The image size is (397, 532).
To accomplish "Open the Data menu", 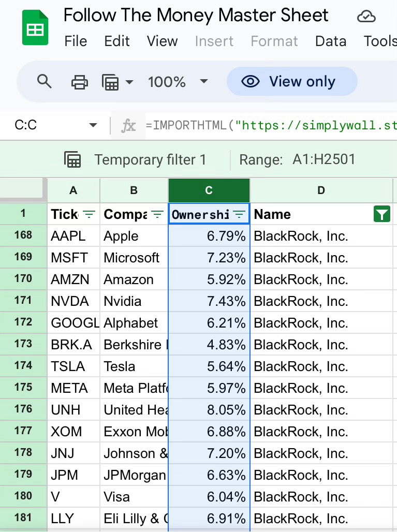I will 330,41.
